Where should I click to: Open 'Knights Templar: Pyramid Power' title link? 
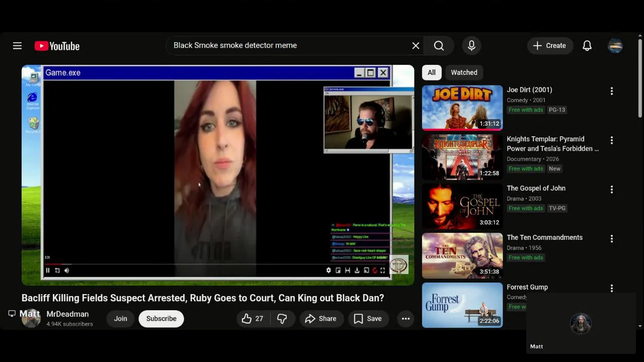[x=553, y=144]
